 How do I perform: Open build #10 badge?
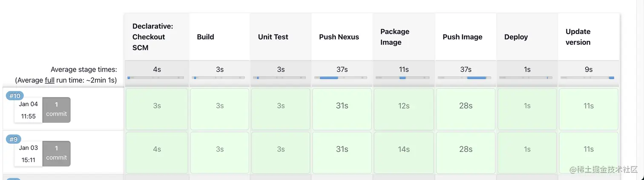15,96
